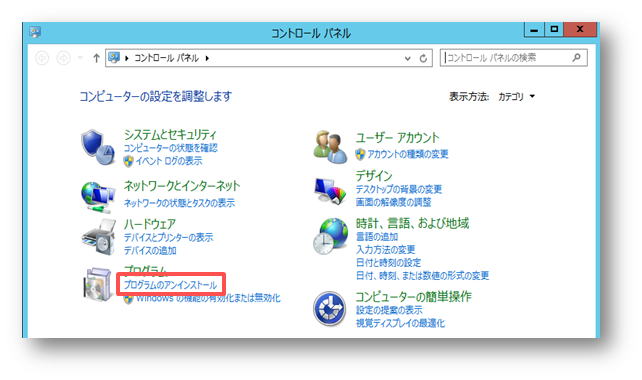Open デバイスの追加 link

[150, 250]
